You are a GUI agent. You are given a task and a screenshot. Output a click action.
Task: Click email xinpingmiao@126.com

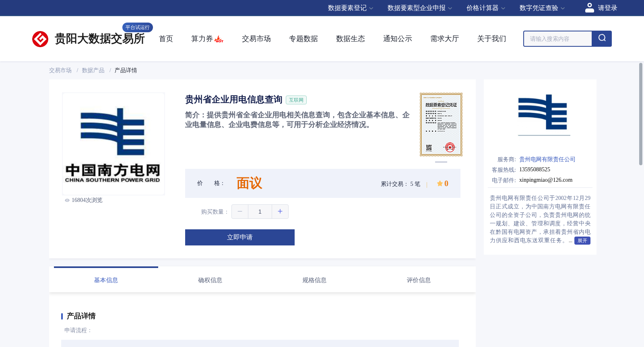point(546,180)
